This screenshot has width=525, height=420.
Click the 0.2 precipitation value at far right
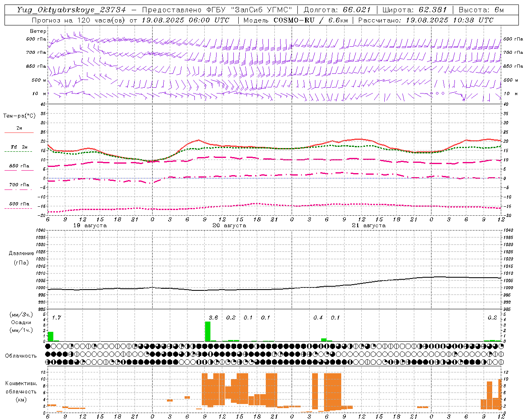(492, 317)
